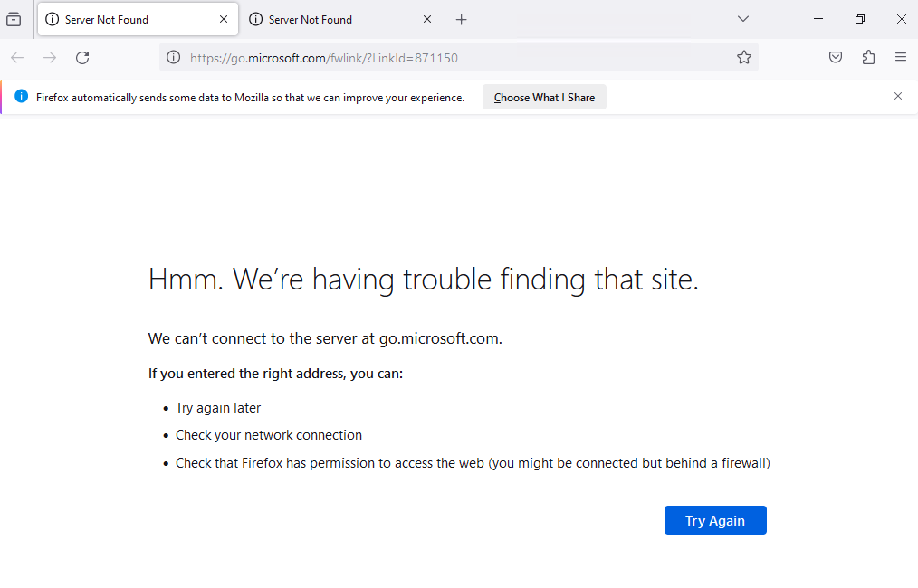Viewport: 918px width, 588px height.
Task: Bookmark this page with star icon
Action: coord(744,58)
